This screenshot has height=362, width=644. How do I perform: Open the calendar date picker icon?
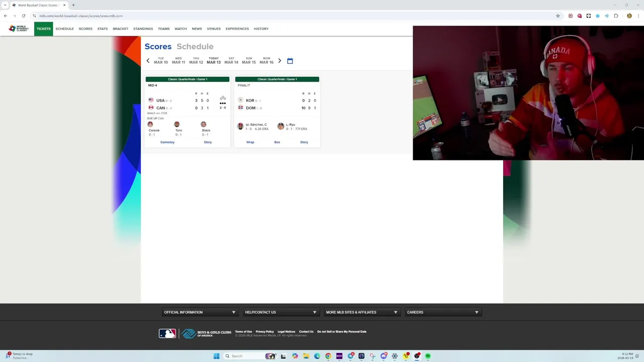290,61
